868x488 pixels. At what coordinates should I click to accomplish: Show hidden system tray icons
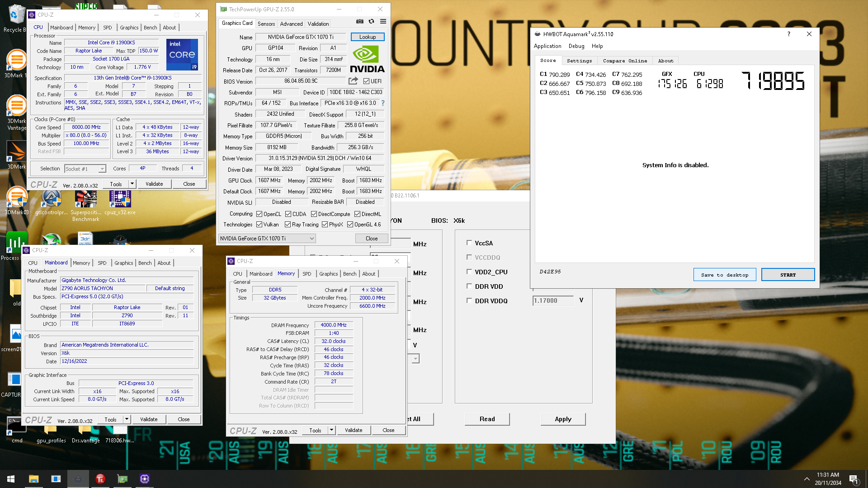807,479
